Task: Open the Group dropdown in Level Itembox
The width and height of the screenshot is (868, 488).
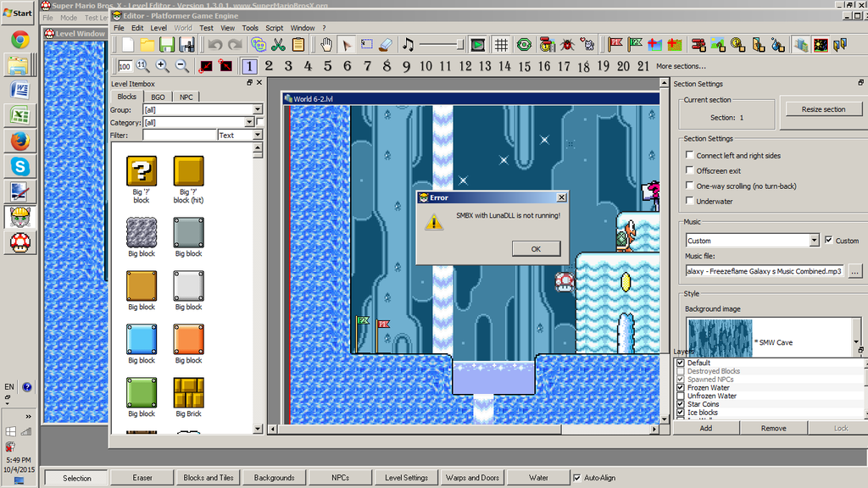Action: [x=258, y=109]
